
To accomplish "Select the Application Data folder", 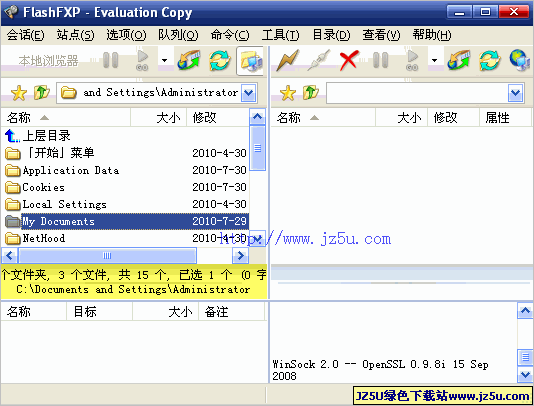I will pyautogui.click(x=125, y=170).
